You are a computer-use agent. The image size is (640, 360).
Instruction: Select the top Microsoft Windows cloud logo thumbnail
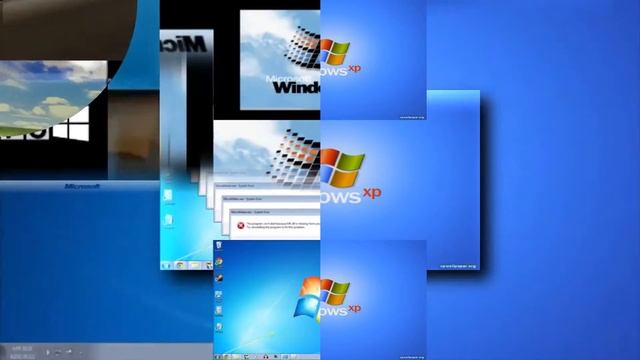click(280, 60)
